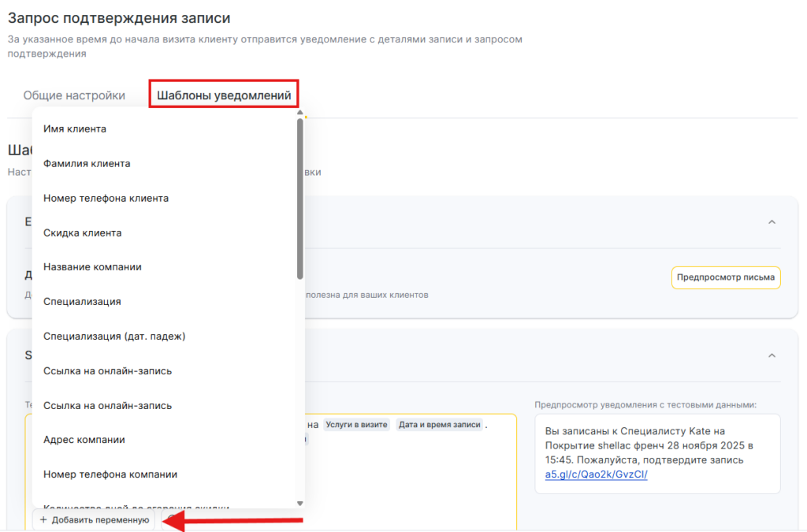Click the Дата и время записи chip
This screenshot has width=807, height=532.
pyautogui.click(x=439, y=425)
